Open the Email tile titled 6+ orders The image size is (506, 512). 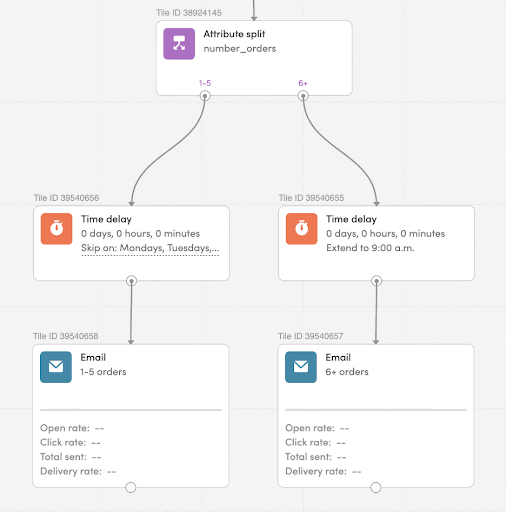pyautogui.click(x=376, y=416)
